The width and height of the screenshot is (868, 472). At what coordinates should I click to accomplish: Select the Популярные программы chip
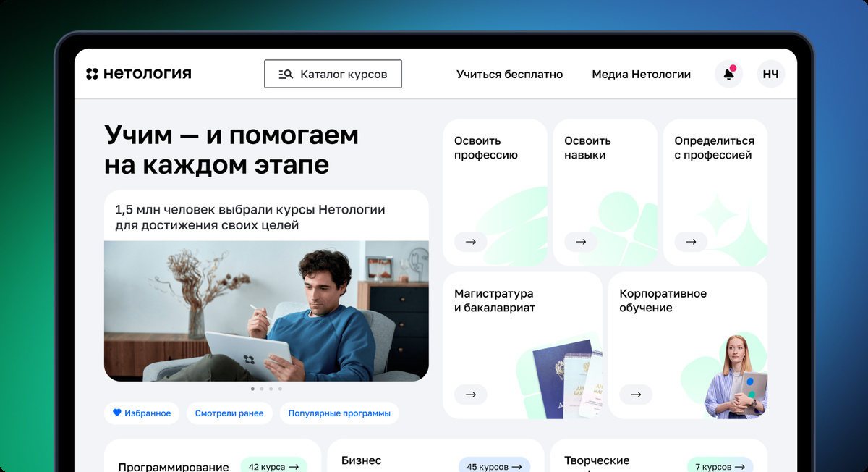[339, 413]
